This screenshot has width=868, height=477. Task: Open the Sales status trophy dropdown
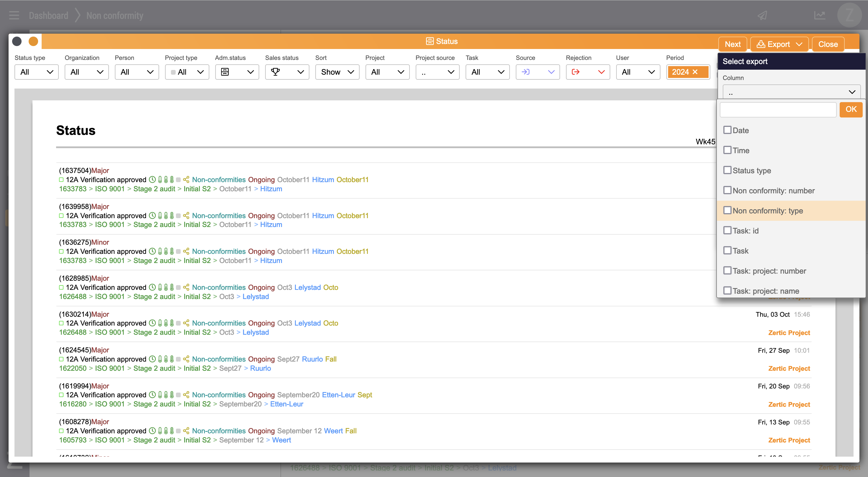coord(287,72)
